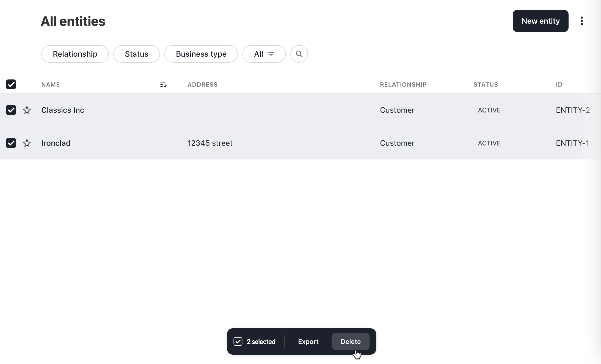Toggle the '2 selected' checkbox in action bar
Viewport: 601px width, 364px height.
pyautogui.click(x=238, y=341)
